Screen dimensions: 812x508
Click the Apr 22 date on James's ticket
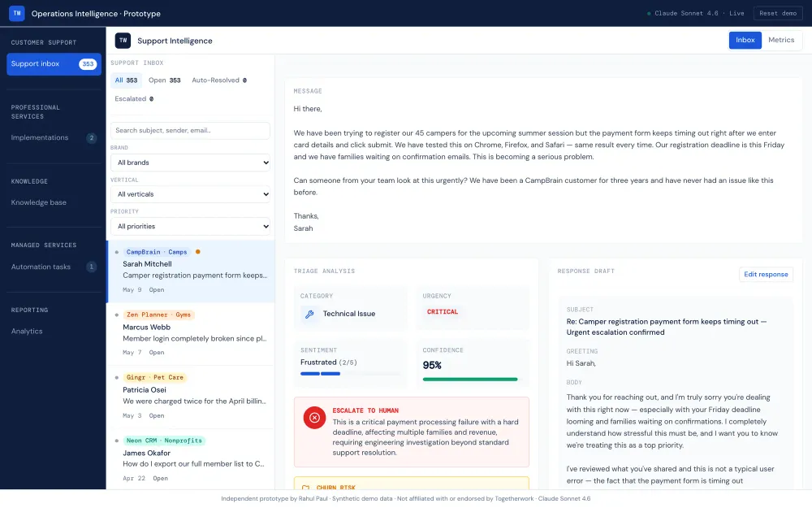tap(134, 479)
